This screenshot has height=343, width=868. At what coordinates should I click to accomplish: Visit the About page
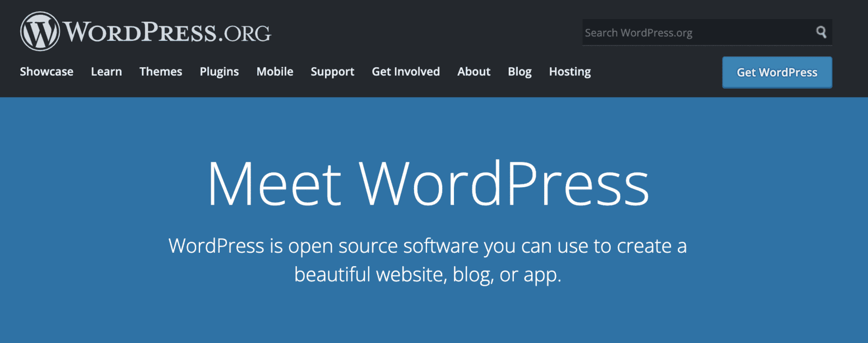(x=474, y=72)
